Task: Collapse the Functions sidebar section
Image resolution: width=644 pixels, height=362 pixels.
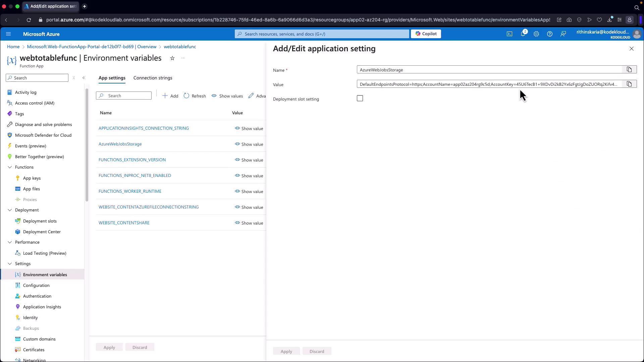Action: point(10,167)
